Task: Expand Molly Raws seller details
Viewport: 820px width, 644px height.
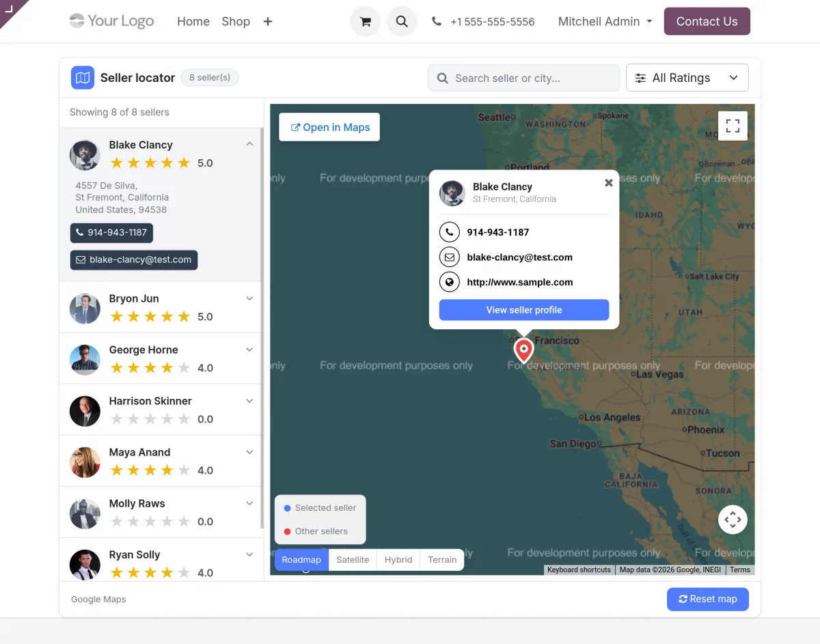Action: (x=249, y=503)
